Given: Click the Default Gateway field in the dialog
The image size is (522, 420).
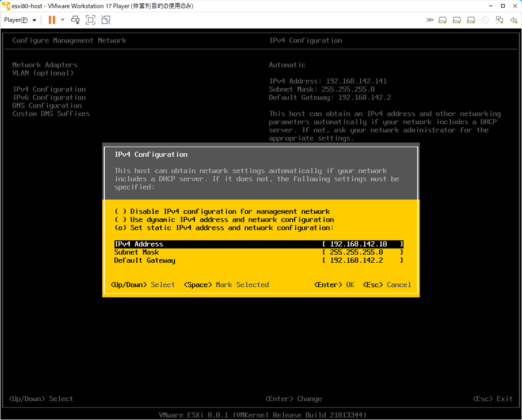Looking at the screenshot, I should tap(259, 260).
